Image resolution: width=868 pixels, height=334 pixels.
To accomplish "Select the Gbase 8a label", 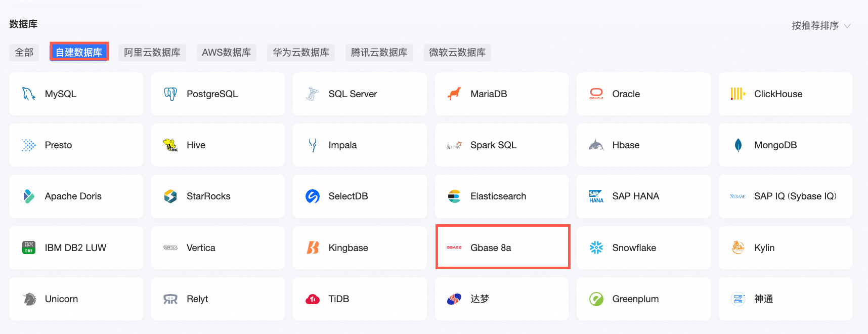I will (x=491, y=248).
